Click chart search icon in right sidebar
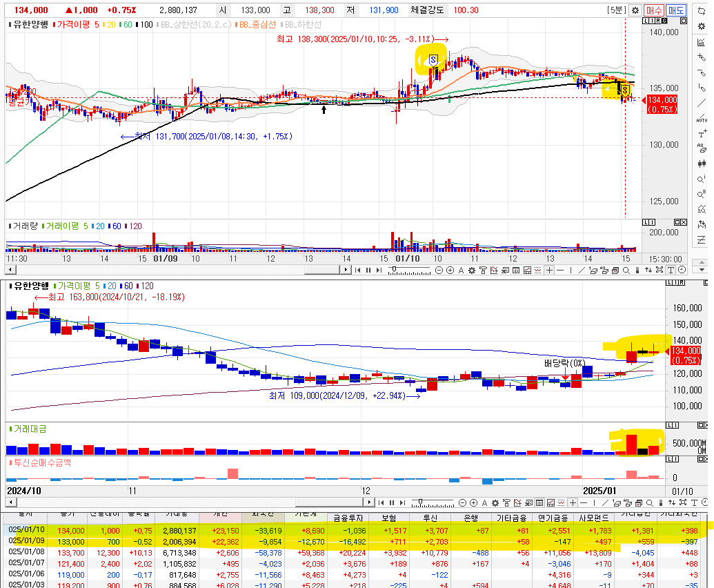The height and width of the screenshot is (588, 714). (x=702, y=210)
